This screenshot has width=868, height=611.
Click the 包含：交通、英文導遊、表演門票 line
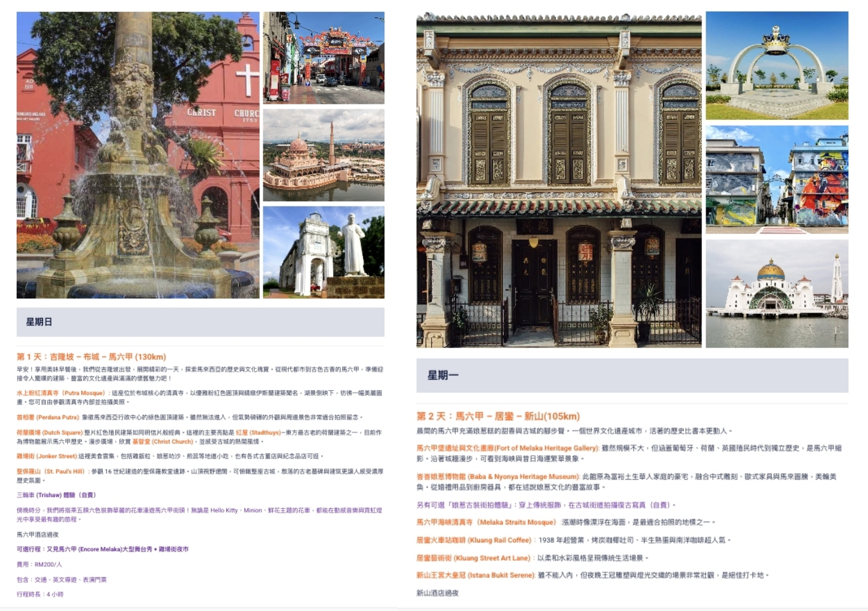[61, 579]
